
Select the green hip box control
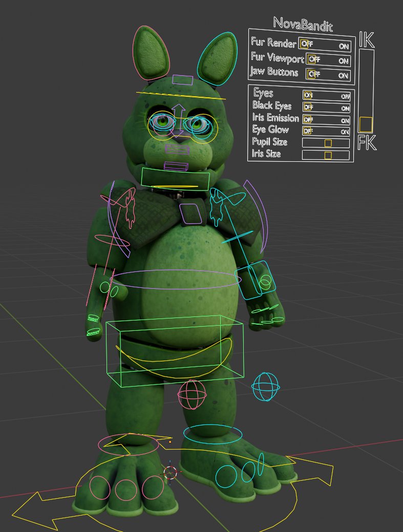click(x=175, y=351)
